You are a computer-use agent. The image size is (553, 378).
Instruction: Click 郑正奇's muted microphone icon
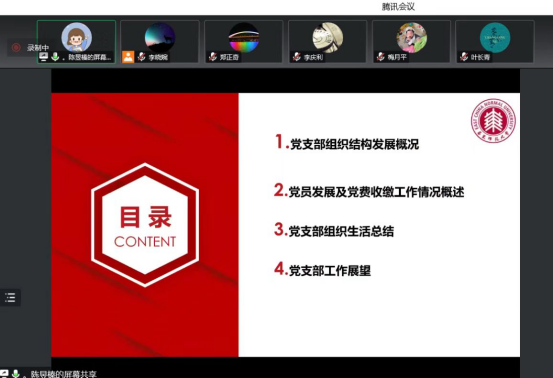pyautogui.click(x=213, y=57)
